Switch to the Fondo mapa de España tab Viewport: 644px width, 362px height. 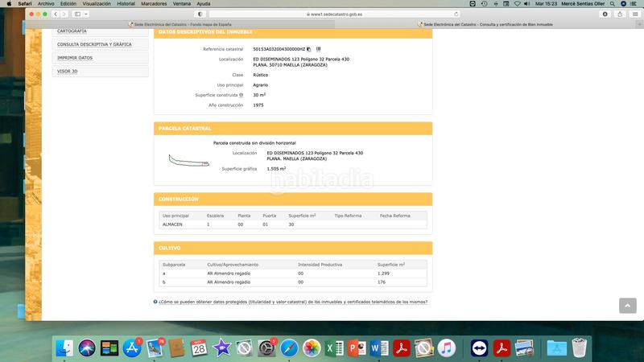click(x=180, y=25)
